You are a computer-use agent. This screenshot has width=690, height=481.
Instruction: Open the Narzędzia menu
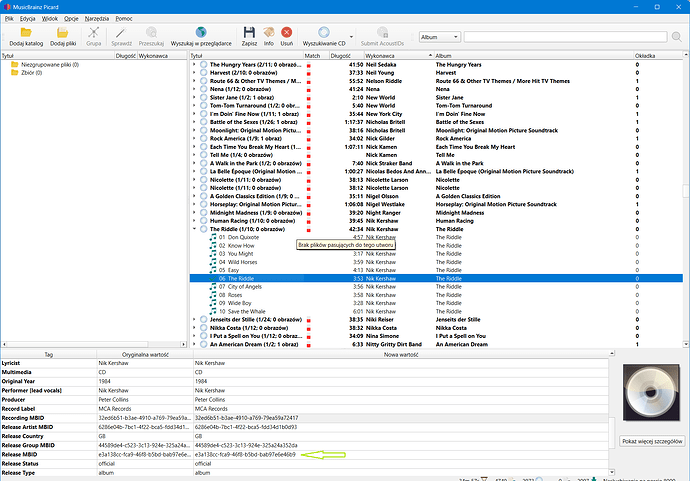coord(97,18)
